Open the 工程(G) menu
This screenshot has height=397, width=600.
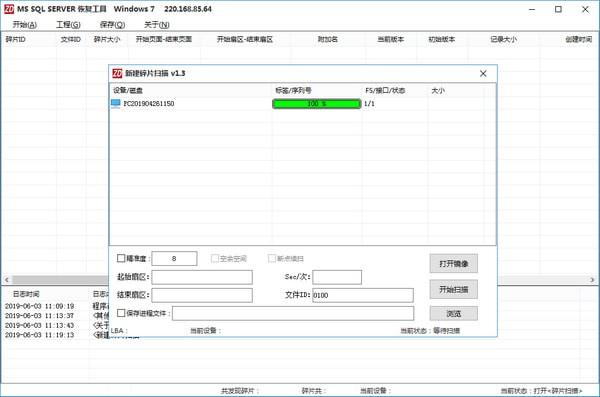pyautogui.click(x=68, y=25)
